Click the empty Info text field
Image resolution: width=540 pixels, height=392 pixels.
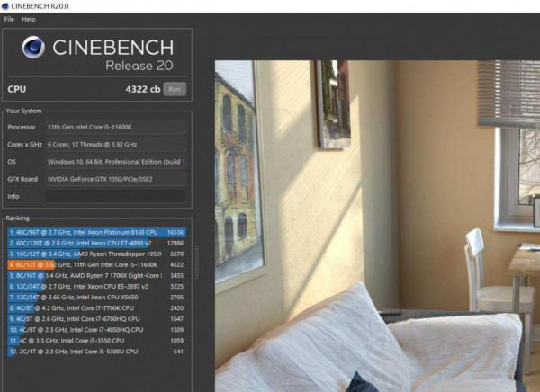(x=116, y=197)
